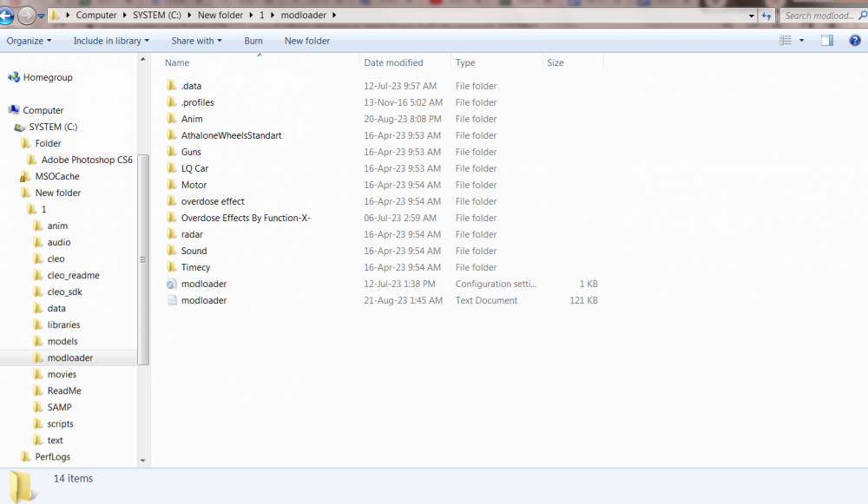Click the navigation pane scroll-down arrow
Screen dimensions: 868x504
click(x=143, y=461)
